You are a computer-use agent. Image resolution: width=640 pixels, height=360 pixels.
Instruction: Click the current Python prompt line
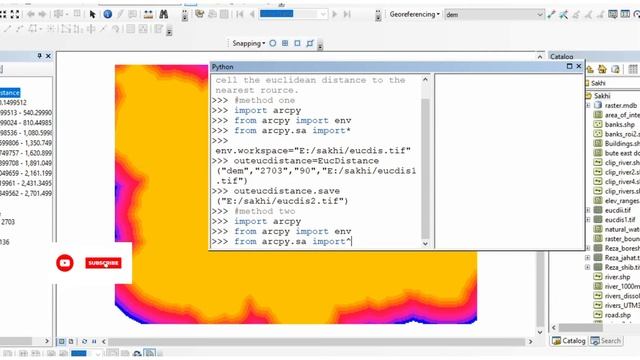[282, 242]
